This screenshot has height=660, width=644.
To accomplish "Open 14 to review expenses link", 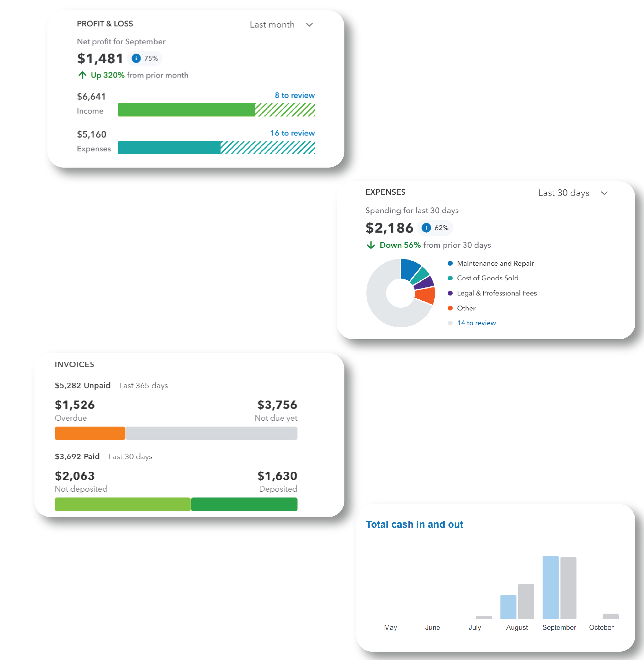I will tap(476, 323).
